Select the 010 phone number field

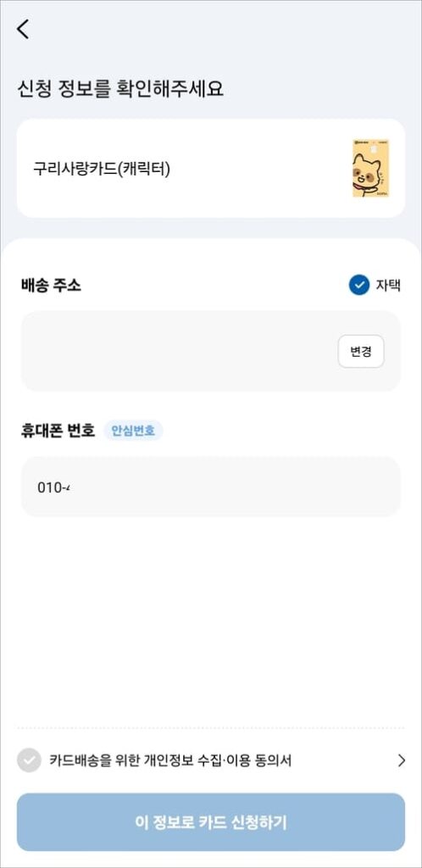(211, 487)
